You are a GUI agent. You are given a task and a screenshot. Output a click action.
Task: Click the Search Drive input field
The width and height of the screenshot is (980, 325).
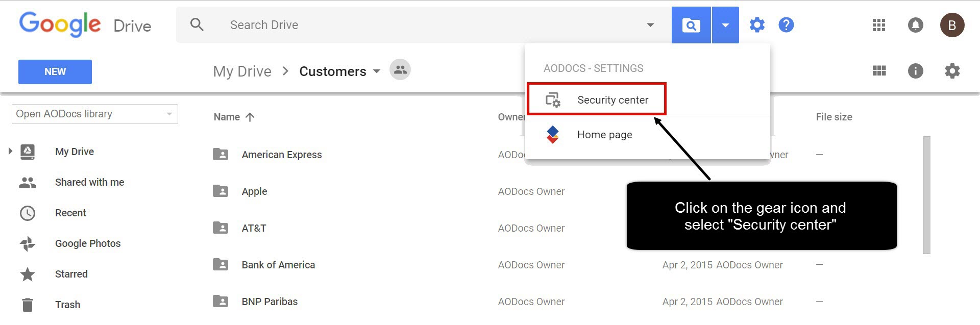point(424,25)
